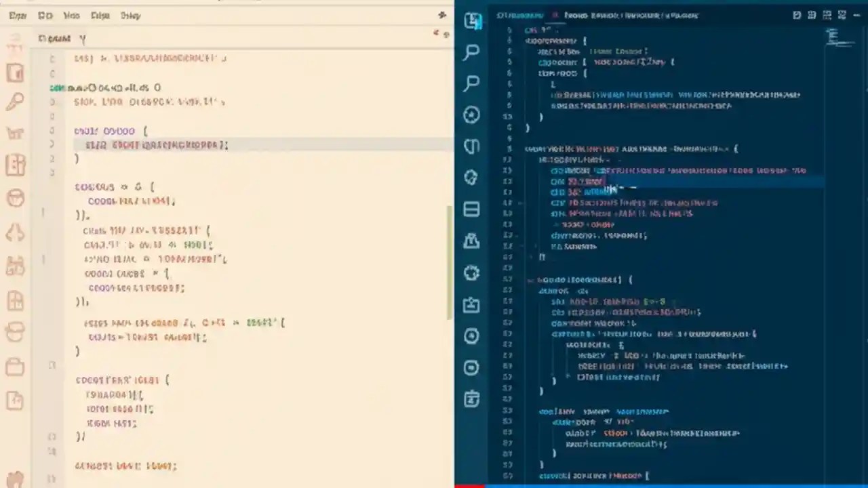The width and height of the screenshot is (868, 488).
Task: Open the View menu
Action: tap(71, 15)
